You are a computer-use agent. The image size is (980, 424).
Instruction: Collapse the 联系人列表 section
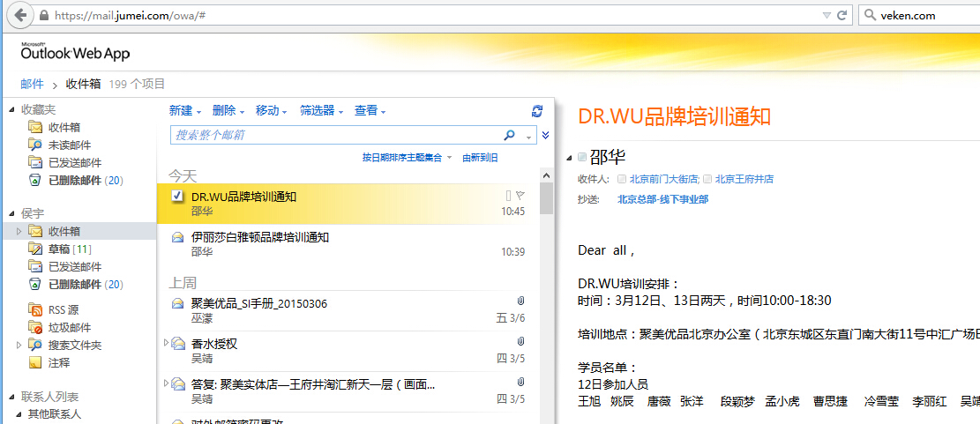pos(12,398)
